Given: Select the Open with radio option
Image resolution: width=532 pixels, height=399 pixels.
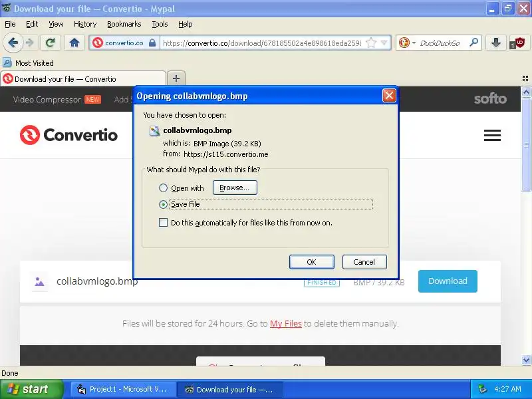Looking at the screenshot, I should pyautogui.click(x=163, y=188).
